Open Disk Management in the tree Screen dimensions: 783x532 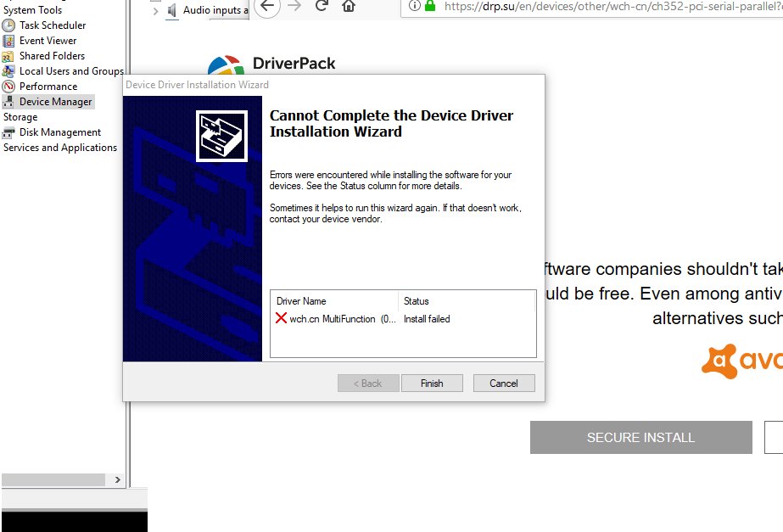(60, 132)
